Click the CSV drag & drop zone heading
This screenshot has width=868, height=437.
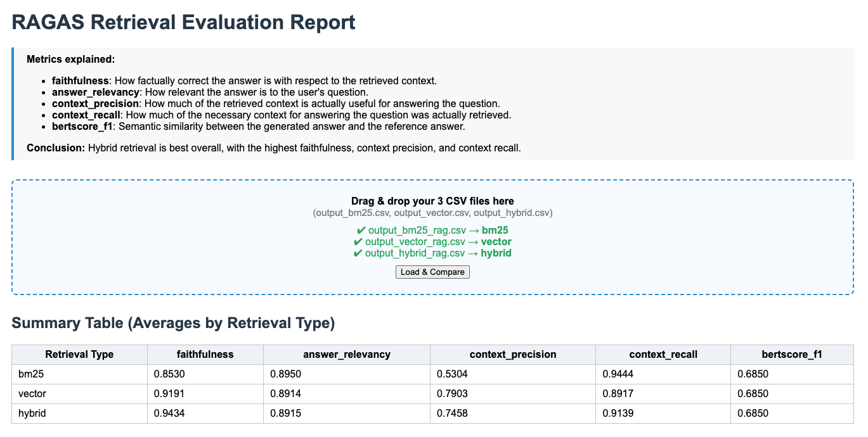tap(432, 201)
